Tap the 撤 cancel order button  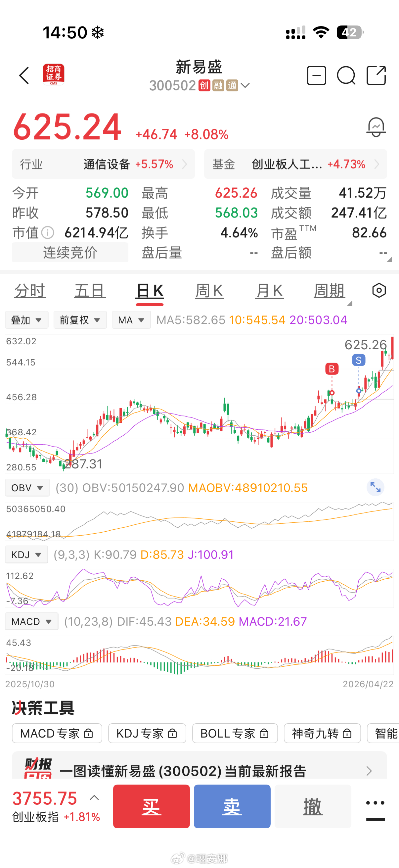pos(313,806)
